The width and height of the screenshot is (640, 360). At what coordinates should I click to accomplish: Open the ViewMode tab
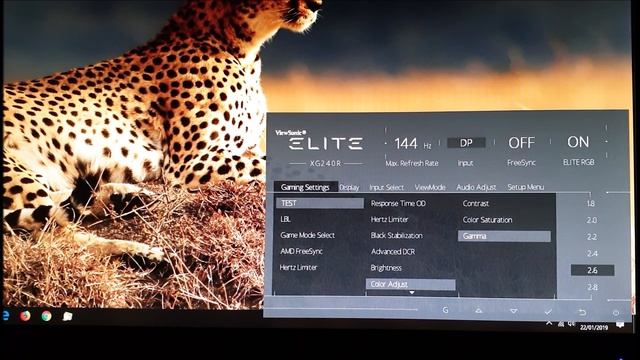click(430, 187)
